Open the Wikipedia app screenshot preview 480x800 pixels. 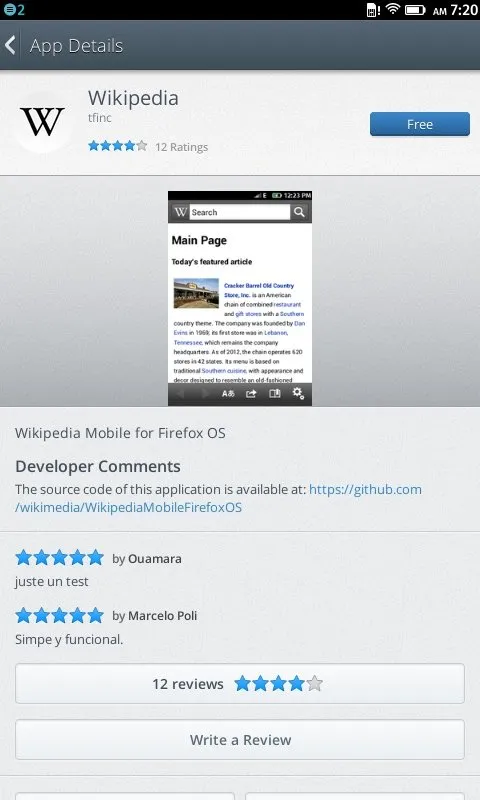coord(240,298)
